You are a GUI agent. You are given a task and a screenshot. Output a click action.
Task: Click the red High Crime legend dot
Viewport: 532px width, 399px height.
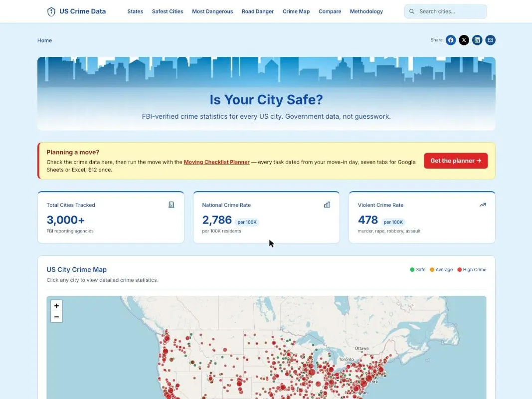pos(459,270)
